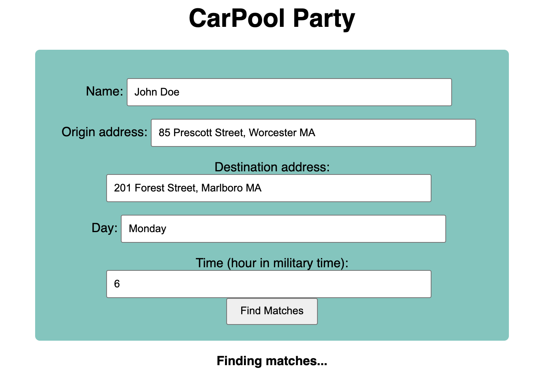Focus the Time input containing 6
Screen dimensions: 546x392
268,284
